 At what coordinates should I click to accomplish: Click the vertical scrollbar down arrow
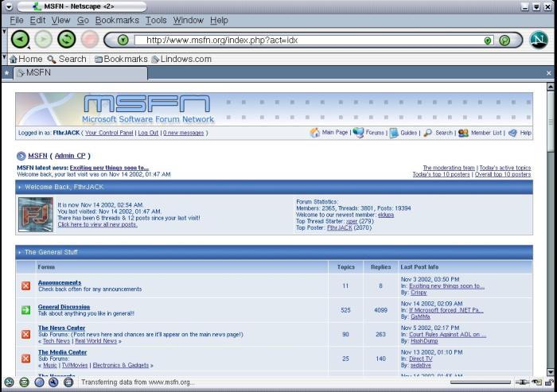pos(551,372)
